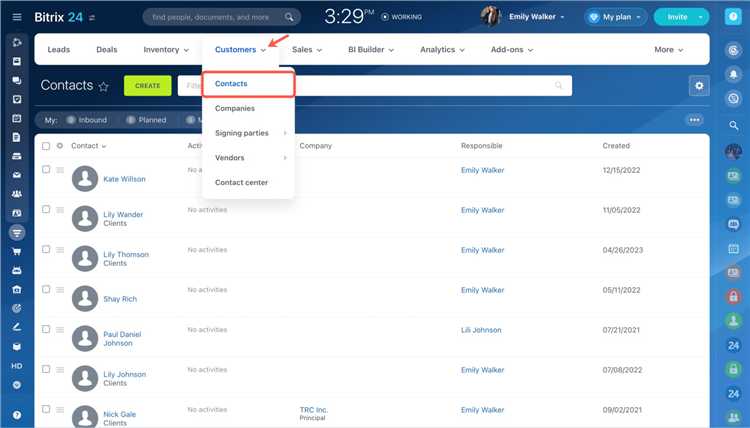The width and height of the screenshot is (750, 428).
Task: Open the HD sidebar icon
Action: tap(17, 366)
